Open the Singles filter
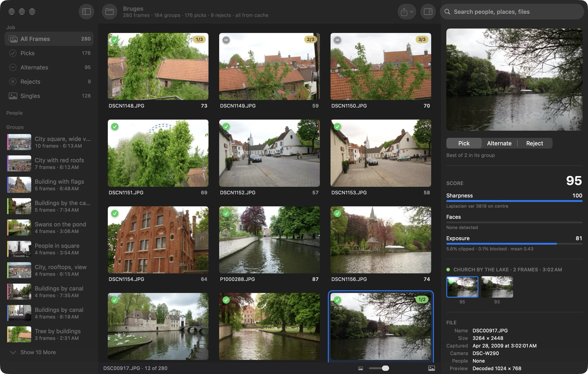The height and width of the screenshot is (374, 588). pos(49,96)
